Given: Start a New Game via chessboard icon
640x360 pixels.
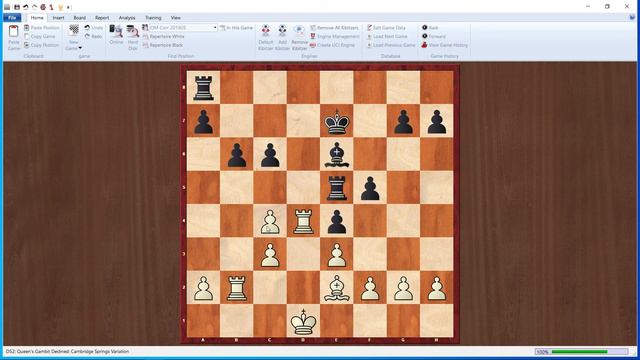Looking at the screenshot, I should (73, 31).
